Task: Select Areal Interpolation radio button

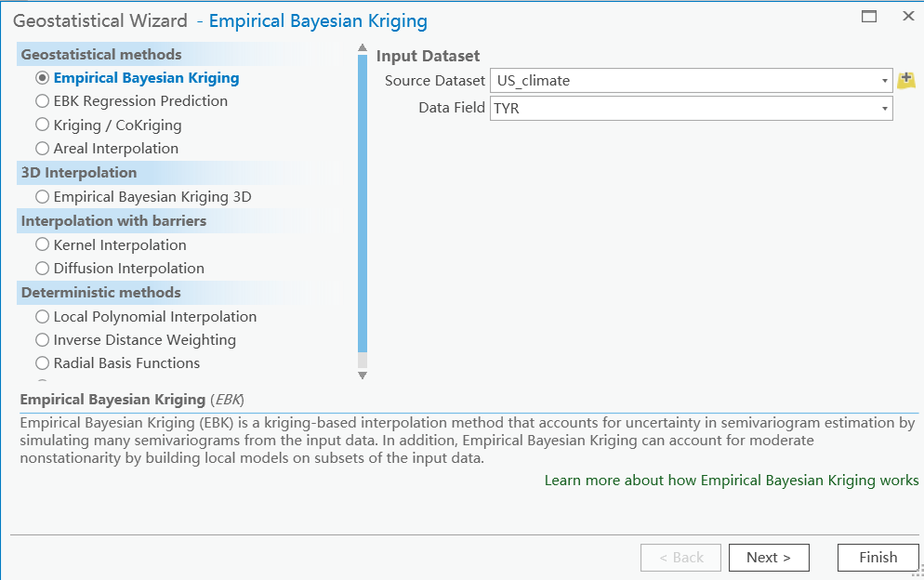Action: (42, 148)
